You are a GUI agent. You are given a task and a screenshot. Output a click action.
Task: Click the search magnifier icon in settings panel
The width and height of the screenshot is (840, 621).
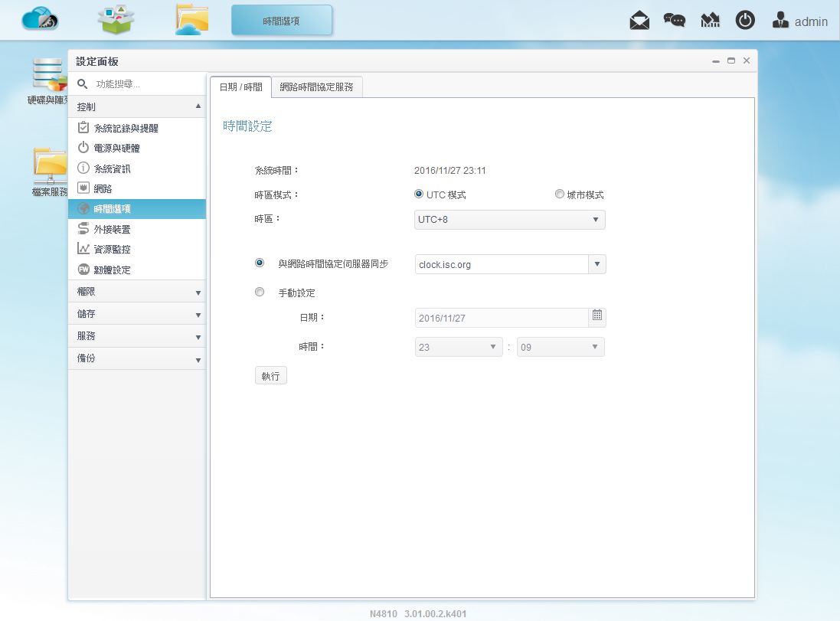click(x=83, y=84)
